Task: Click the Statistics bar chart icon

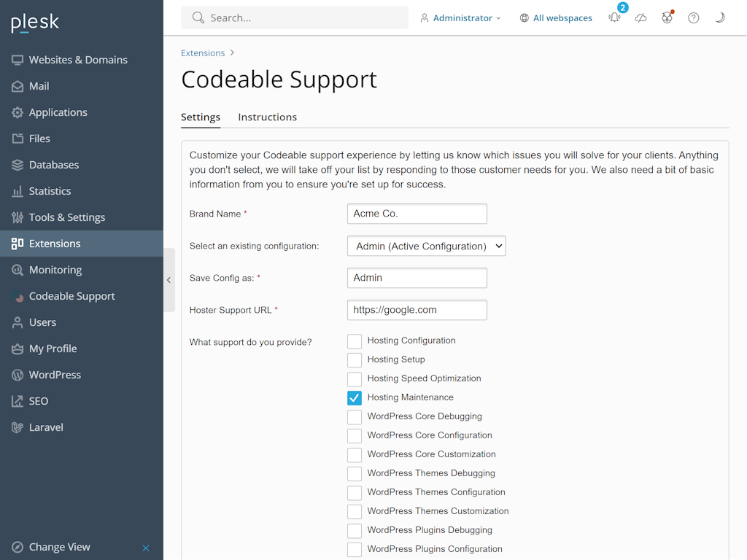Action: click(18, 191)
